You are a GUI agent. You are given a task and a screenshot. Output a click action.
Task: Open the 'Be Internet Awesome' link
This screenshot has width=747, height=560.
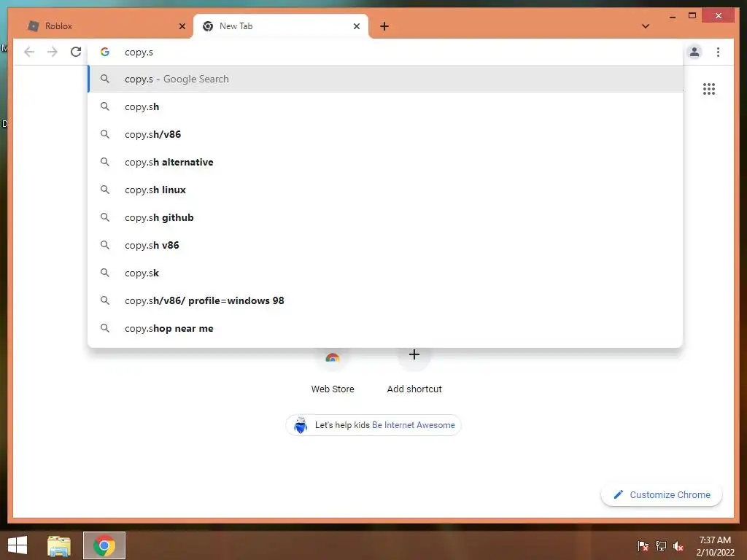pyautogui.click(x=414, y=425)
